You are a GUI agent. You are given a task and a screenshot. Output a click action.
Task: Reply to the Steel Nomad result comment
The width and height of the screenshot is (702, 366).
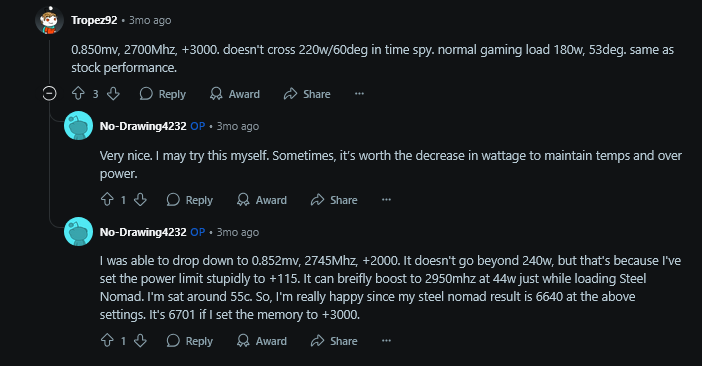tap(189, 341)
